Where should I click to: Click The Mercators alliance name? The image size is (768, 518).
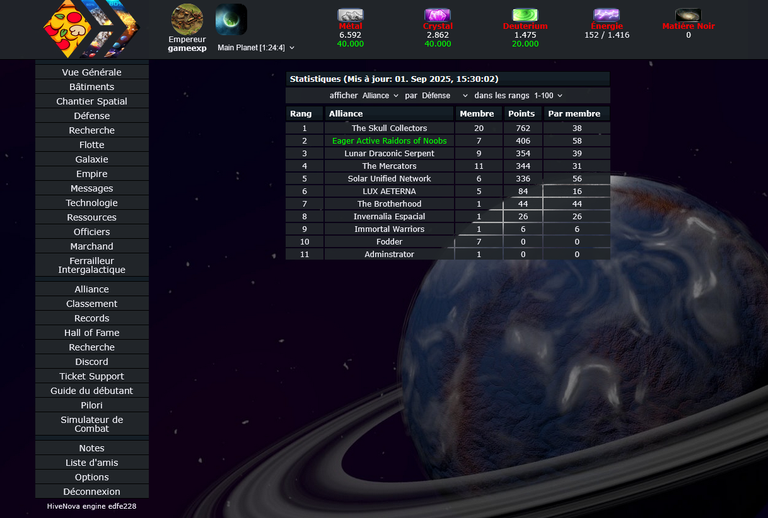(x=389, y=166)
